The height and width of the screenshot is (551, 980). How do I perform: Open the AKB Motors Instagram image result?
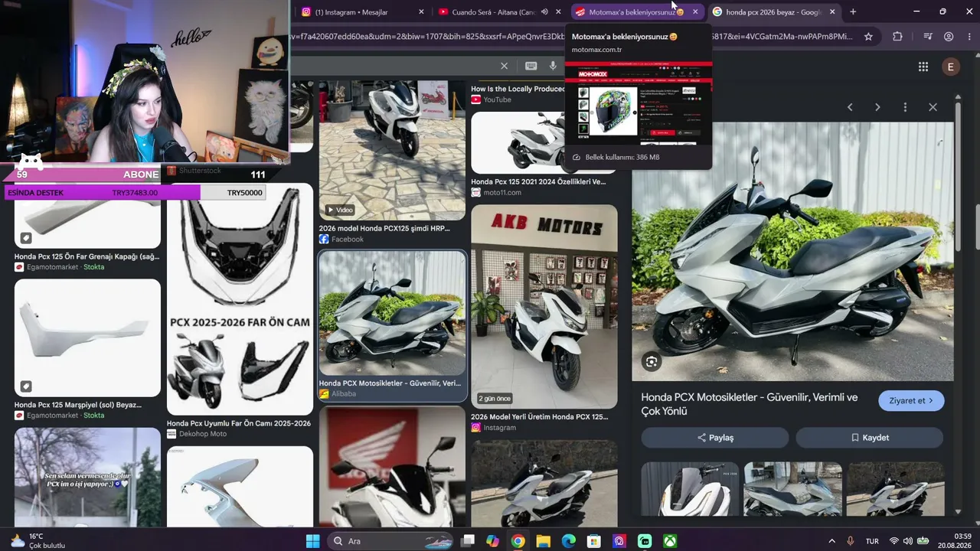pyautogui.click(x=544, y=306)
